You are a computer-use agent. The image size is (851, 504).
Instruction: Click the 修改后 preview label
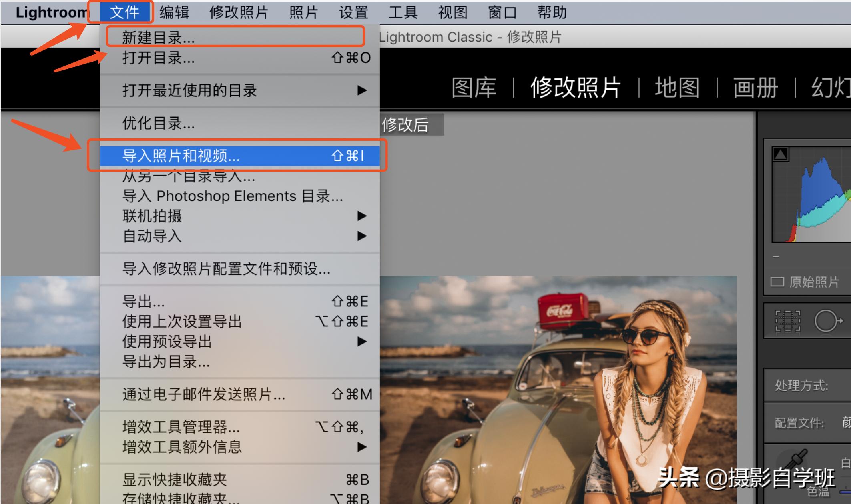click(405, 124)
